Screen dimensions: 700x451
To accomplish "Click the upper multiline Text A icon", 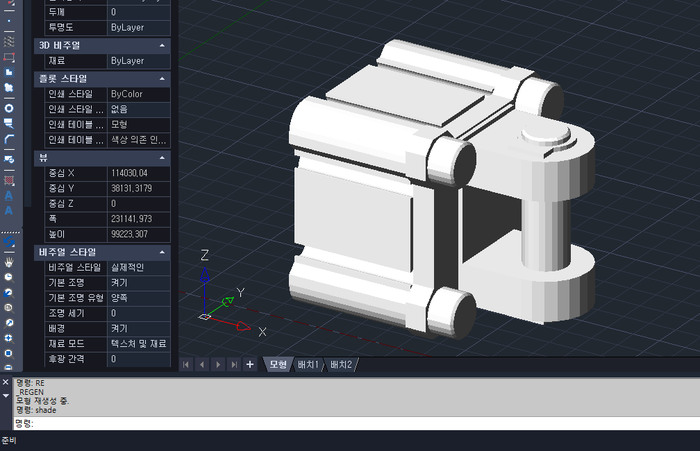I will 9,194.
